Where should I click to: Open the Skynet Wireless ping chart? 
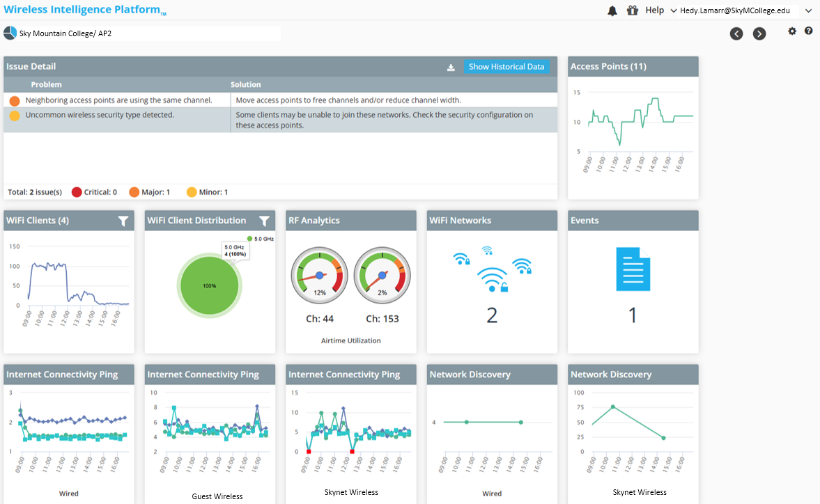point(351,434)
